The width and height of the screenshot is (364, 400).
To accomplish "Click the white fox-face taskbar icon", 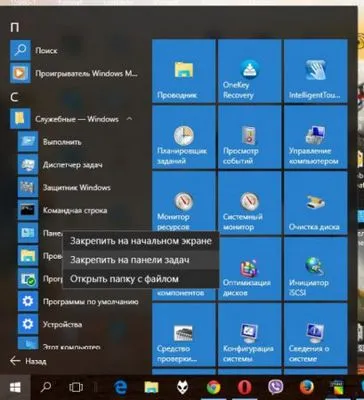I will click(x=182, y=387).
